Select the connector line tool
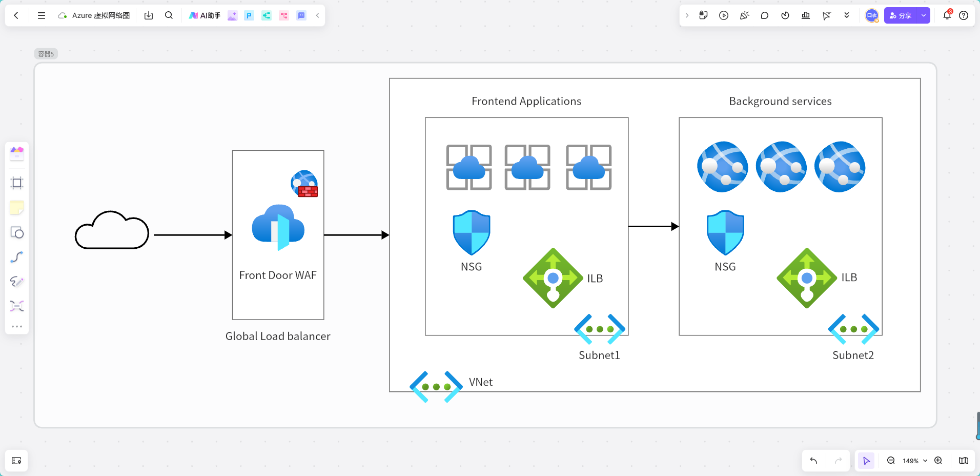This screenshot has width=980, height=476. coord(17,257)
